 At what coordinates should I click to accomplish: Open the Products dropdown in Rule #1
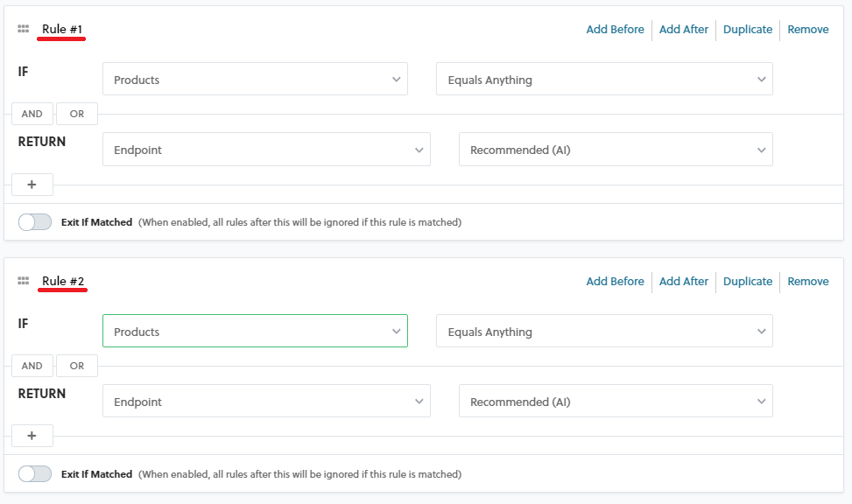click(x=254, y=79)
